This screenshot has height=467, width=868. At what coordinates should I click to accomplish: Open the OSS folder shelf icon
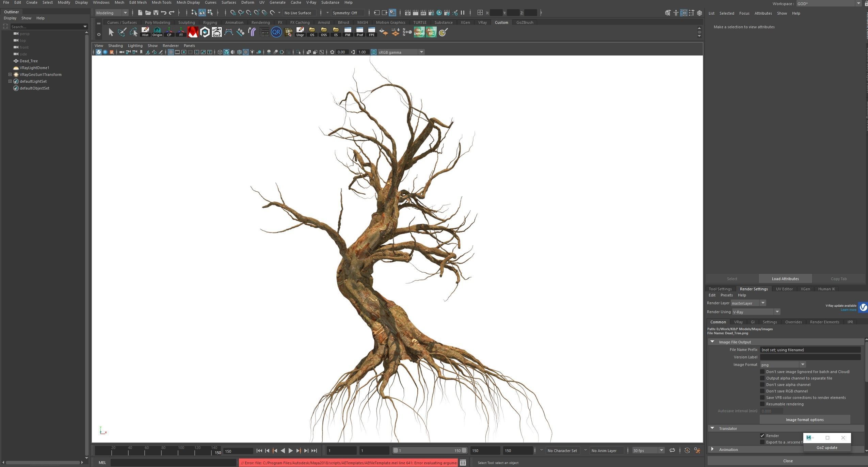324,32
